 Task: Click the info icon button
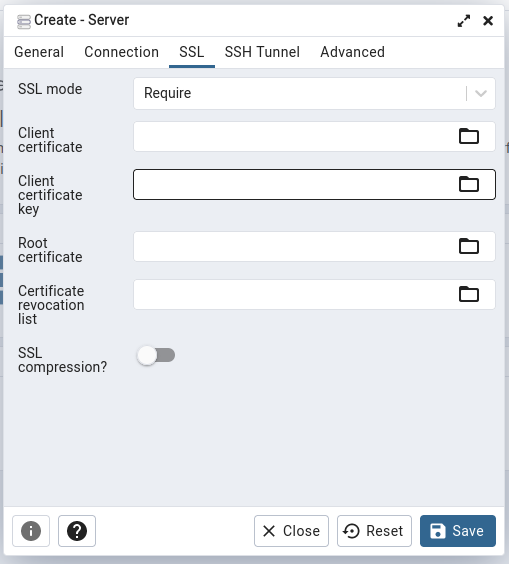[x=31, y=531]
